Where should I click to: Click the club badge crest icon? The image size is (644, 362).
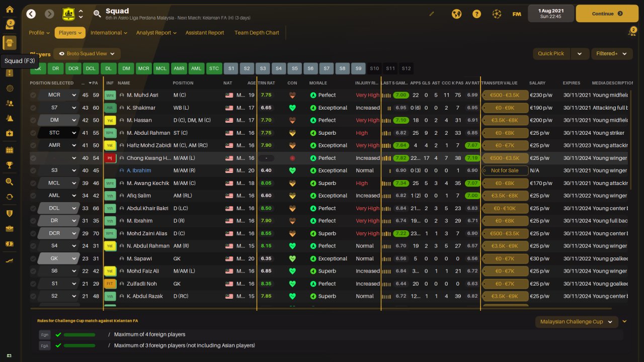(68, 14)
